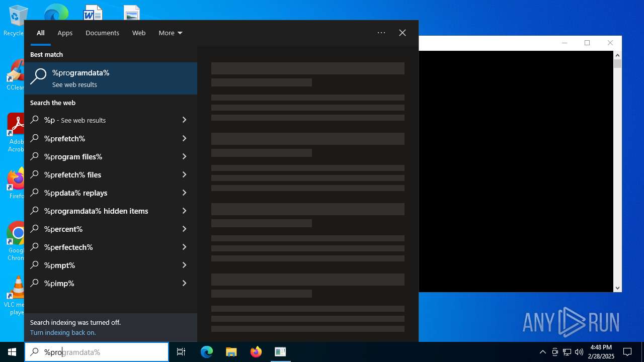Screen dimensions: 644x362
Task: Expand the '%p' suggestion arrow
Action: coord(184,120)
